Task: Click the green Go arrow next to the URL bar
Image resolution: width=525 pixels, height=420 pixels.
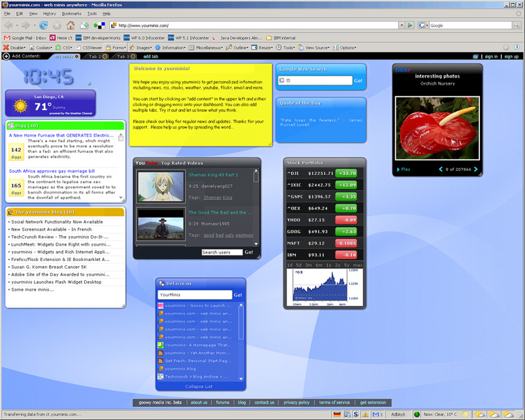Action: point(410,25)
